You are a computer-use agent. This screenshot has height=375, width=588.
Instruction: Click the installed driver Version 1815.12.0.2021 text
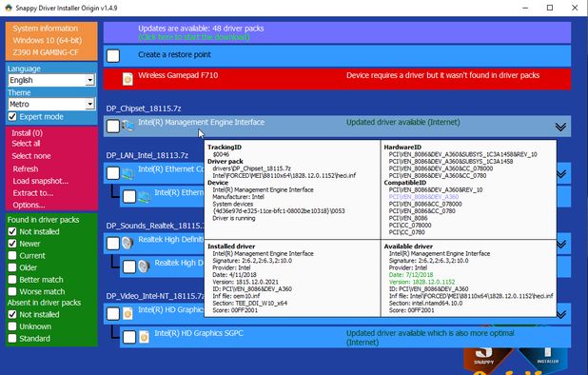click(x=245, y=282)
